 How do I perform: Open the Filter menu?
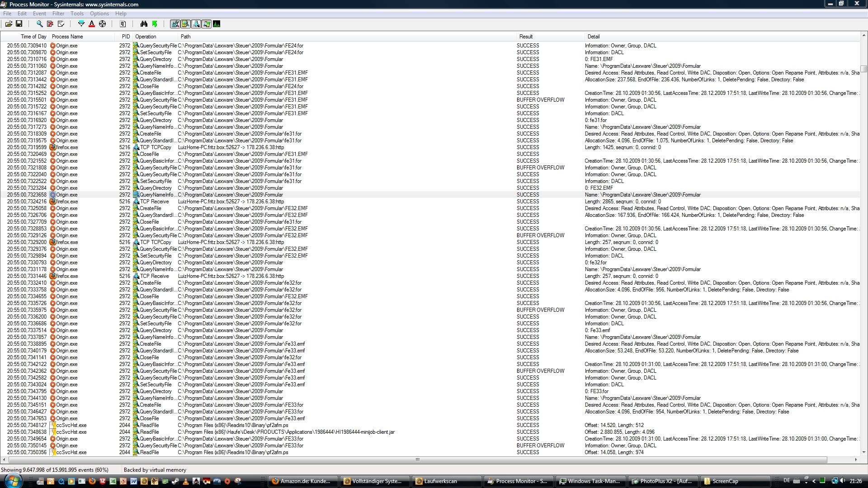click(58, 14)
